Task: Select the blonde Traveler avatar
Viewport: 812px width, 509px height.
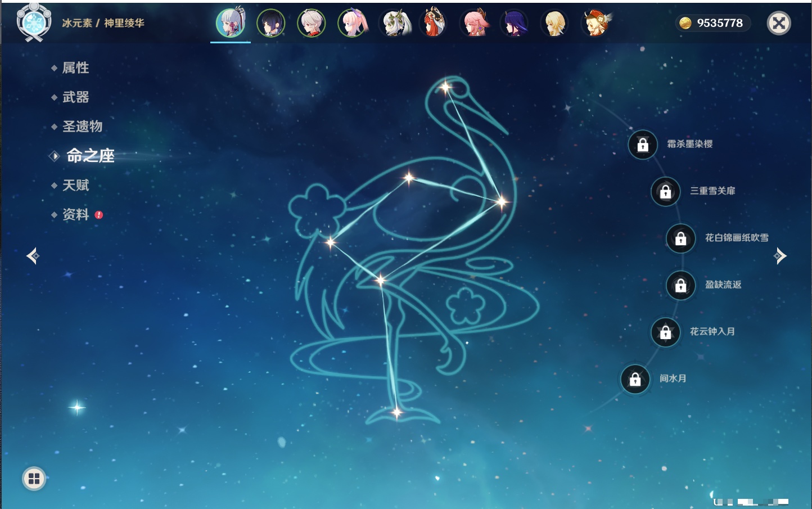Action: click(x=555, y=23)
